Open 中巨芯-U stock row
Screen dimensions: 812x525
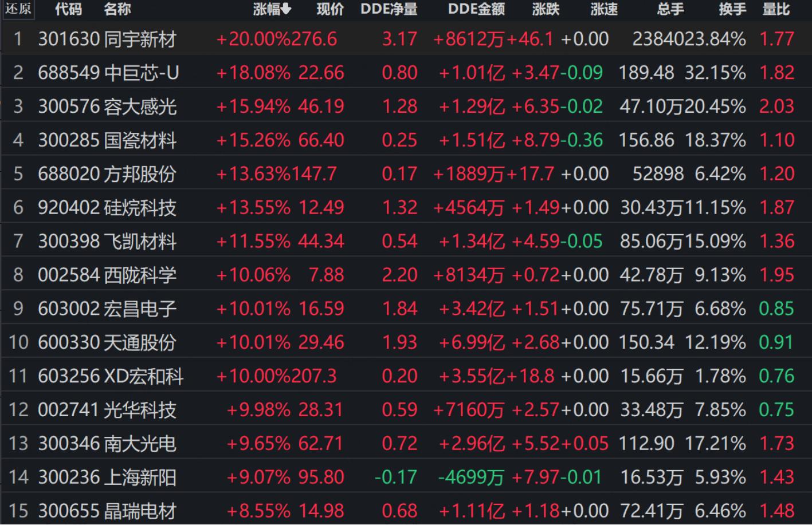pos(406,73)
